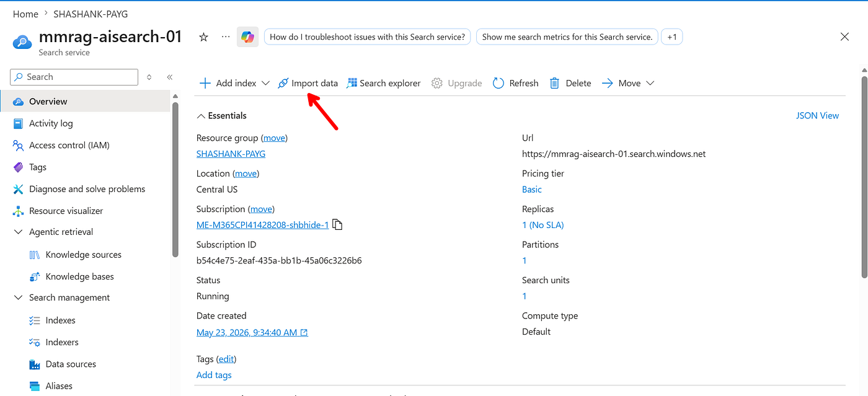This screenshot has width=868, height=396.
Task: Click the sidebar vertical scrollbar
Action: 175,180
